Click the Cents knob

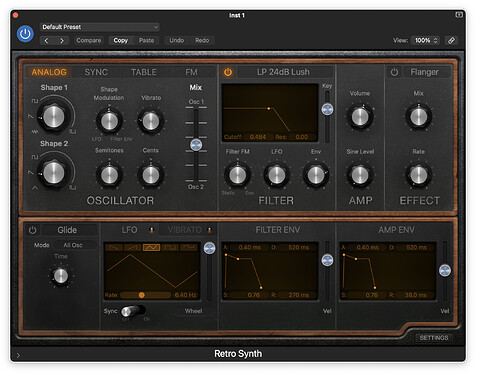[x=151, y=175]
